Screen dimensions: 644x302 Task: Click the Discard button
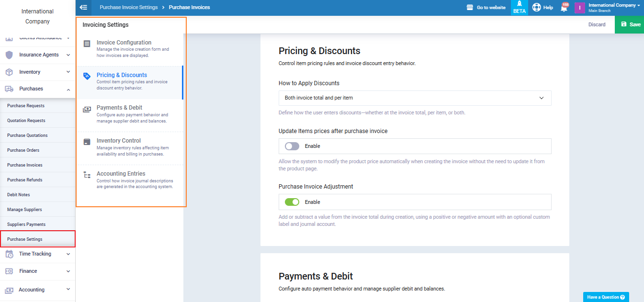click(x=597, y=24)
